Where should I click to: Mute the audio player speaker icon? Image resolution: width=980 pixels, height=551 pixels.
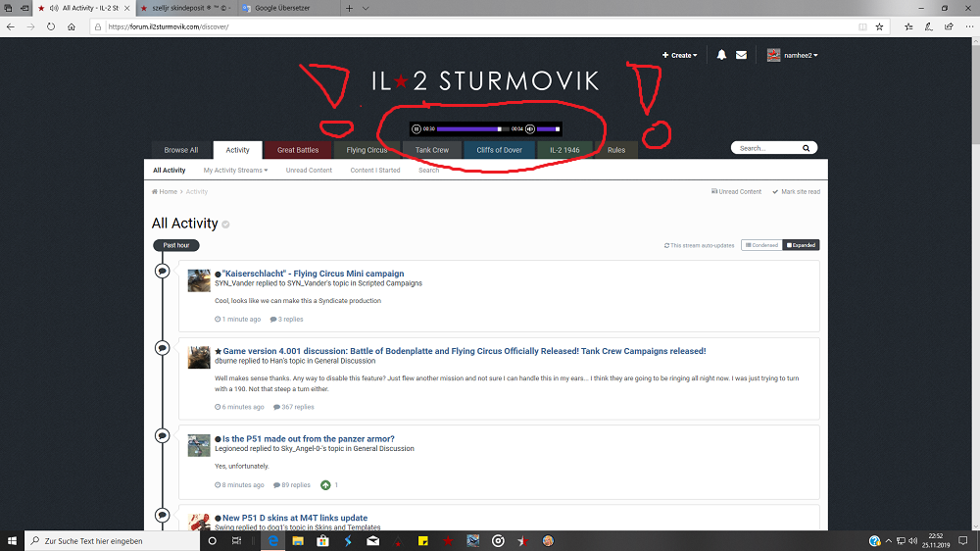530,128
